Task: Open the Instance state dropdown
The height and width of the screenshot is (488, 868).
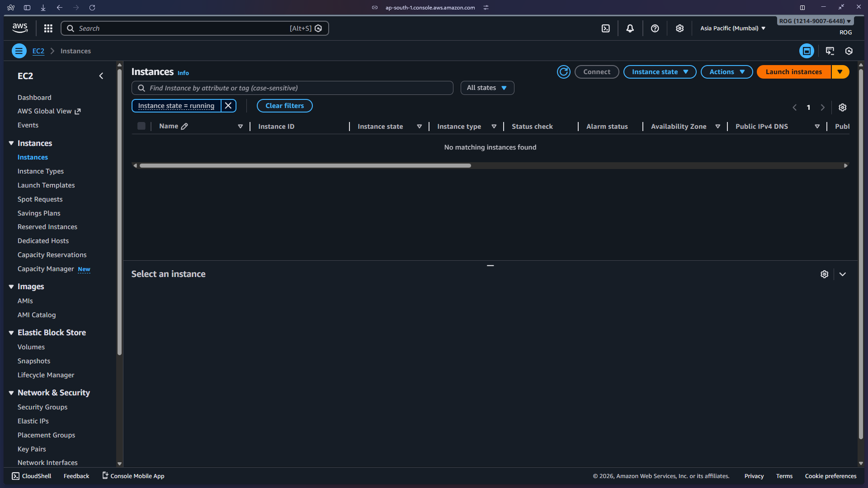Action: click(659, 71)
